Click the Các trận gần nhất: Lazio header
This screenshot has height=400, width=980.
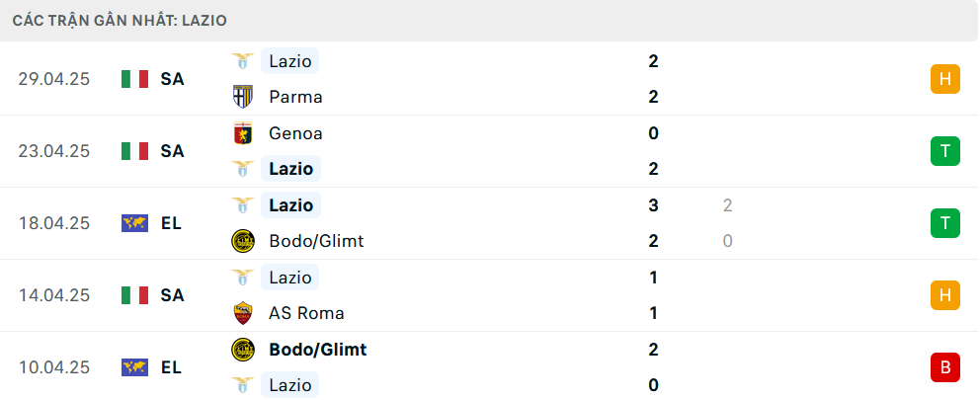tap(120, 21)
